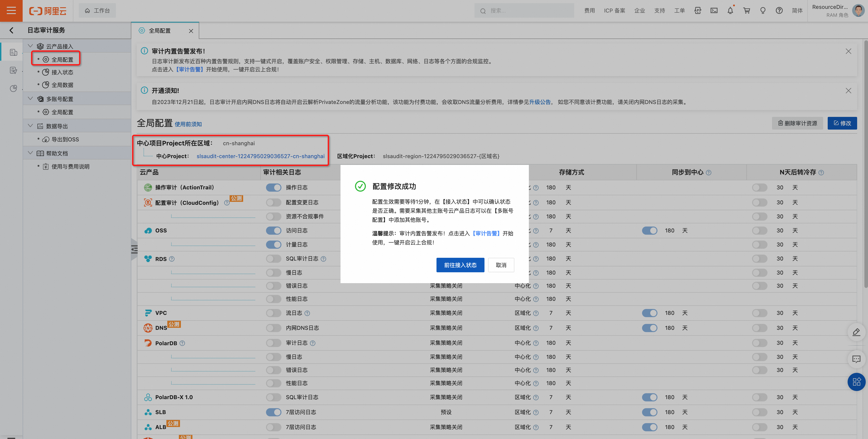This screenshot has width=868, height=439.
Task: Click help icon beside 配置审计 (CloudConfig)
Action: pyautogui.click(x=227, y=203)
